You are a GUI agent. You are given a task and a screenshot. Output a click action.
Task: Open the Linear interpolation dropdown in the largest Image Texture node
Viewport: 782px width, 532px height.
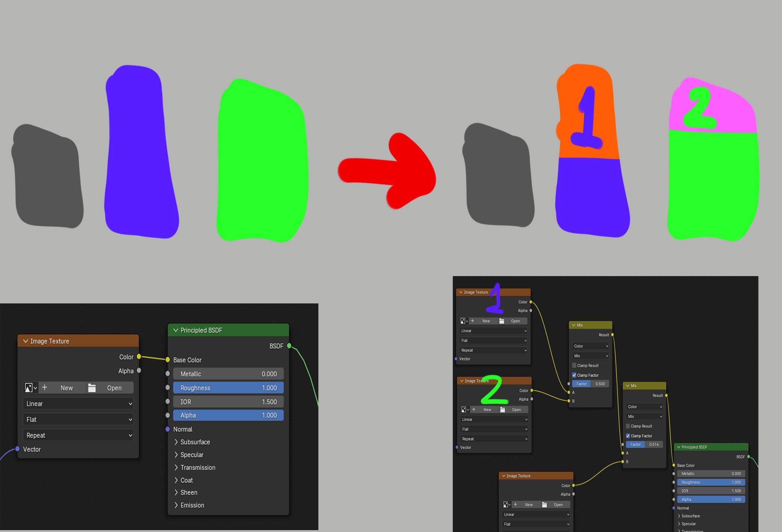[x=78, y=404]
